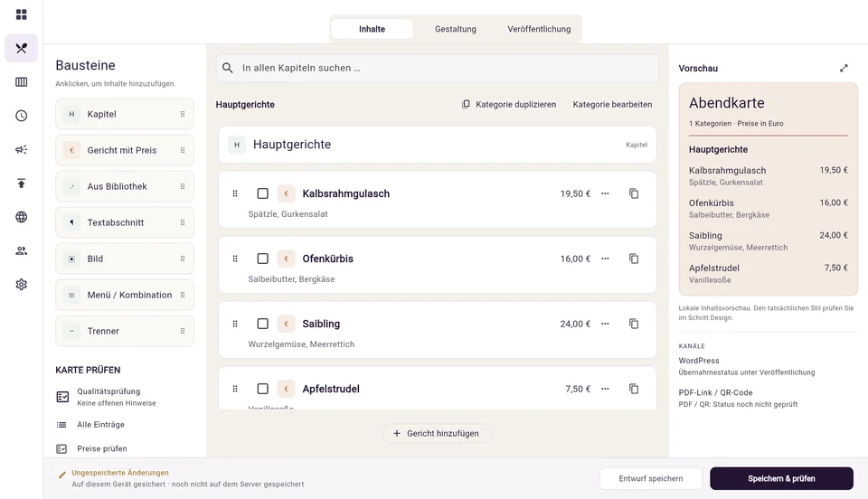Open the more options menu for Ofenkürbis
The image size is (868, 499).
605,259
